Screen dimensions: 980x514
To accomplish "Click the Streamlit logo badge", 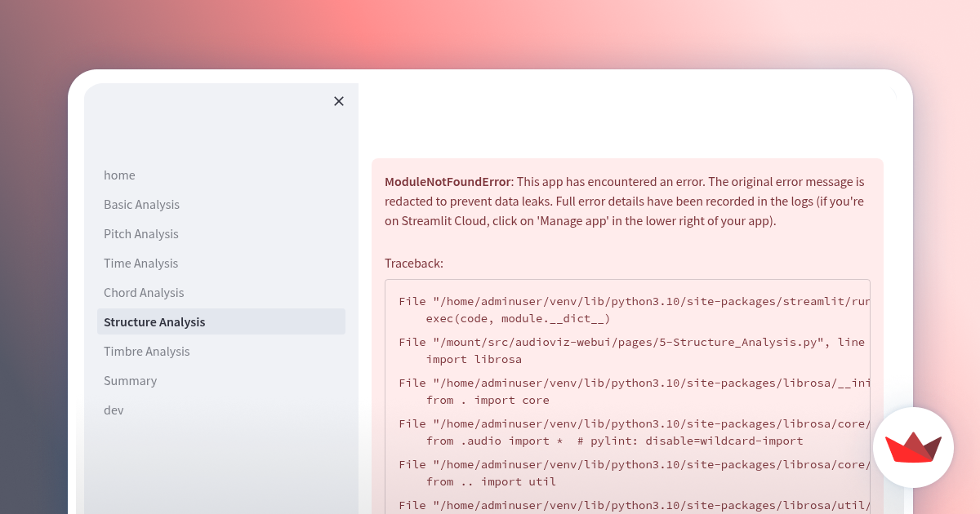I will [x=913, y=447].
